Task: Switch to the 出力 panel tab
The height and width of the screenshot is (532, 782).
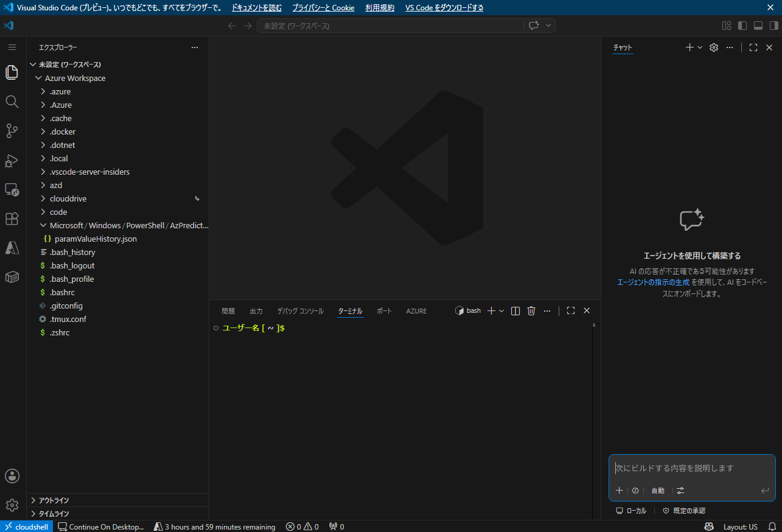Action: [256, 310]
